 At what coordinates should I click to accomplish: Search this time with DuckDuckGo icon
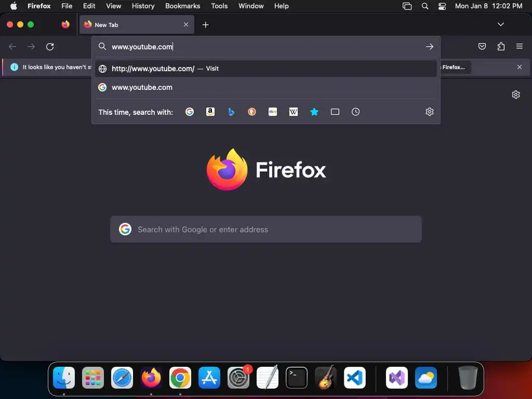252,112
